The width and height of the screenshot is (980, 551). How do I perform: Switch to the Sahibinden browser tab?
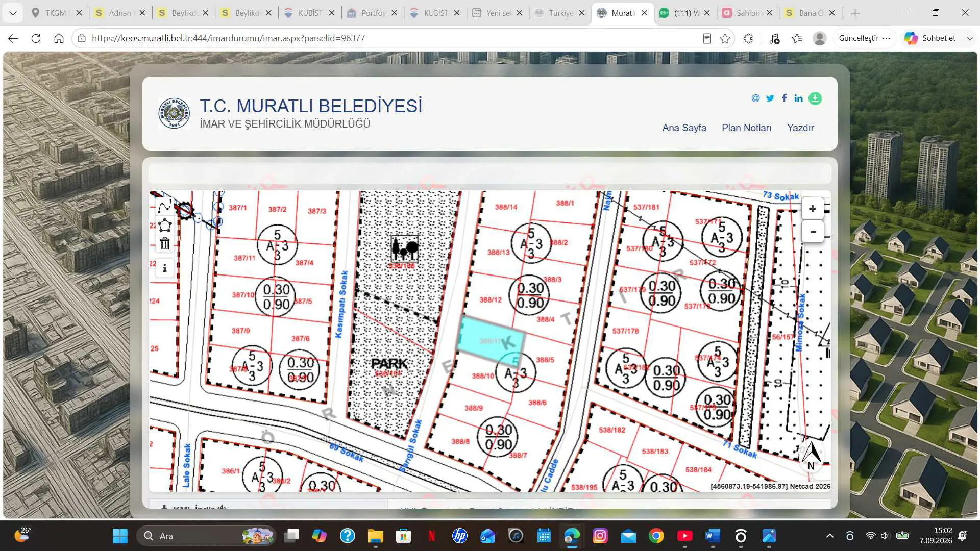pos(748,13)
